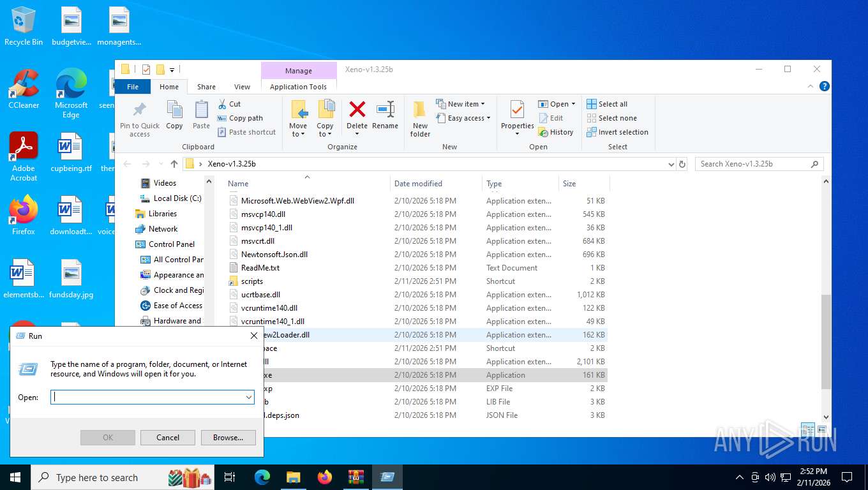Viewport: 868px width, 490px height.
Task: Switch to the View ribbon tab
Action: pos(242,87)
